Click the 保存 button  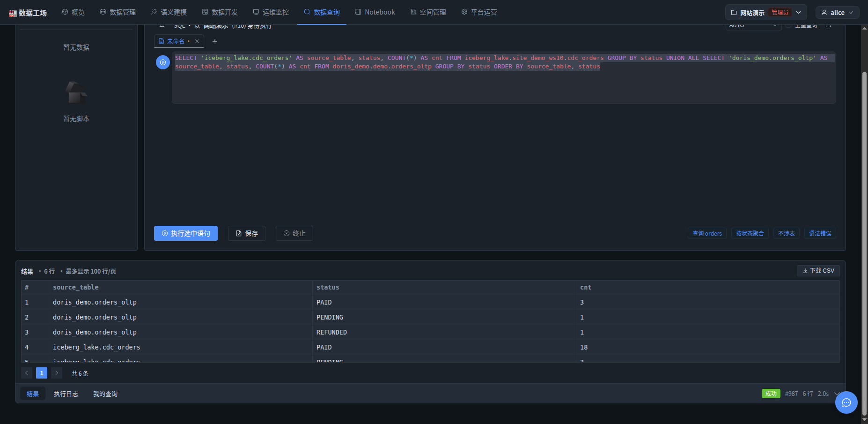tap(247, 233)
